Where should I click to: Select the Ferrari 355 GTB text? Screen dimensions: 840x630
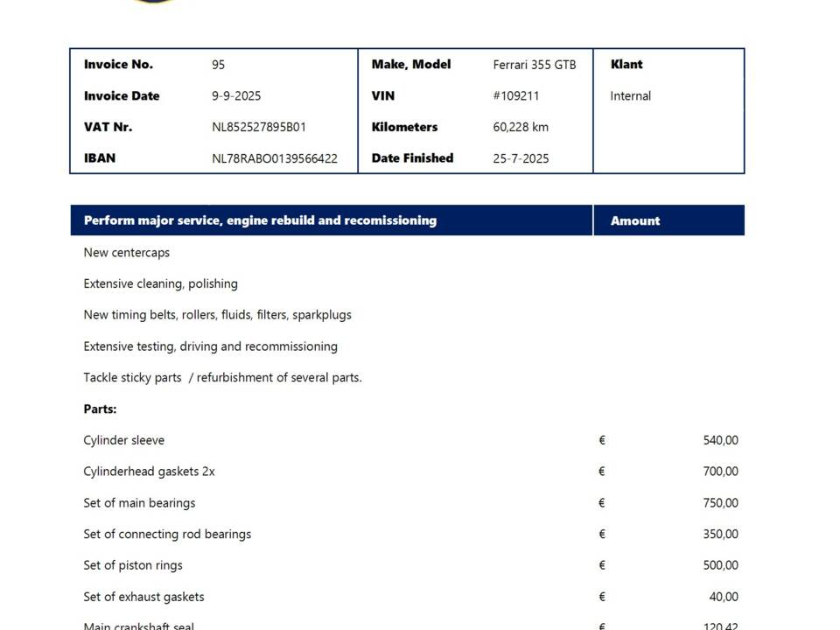(535, 65)
